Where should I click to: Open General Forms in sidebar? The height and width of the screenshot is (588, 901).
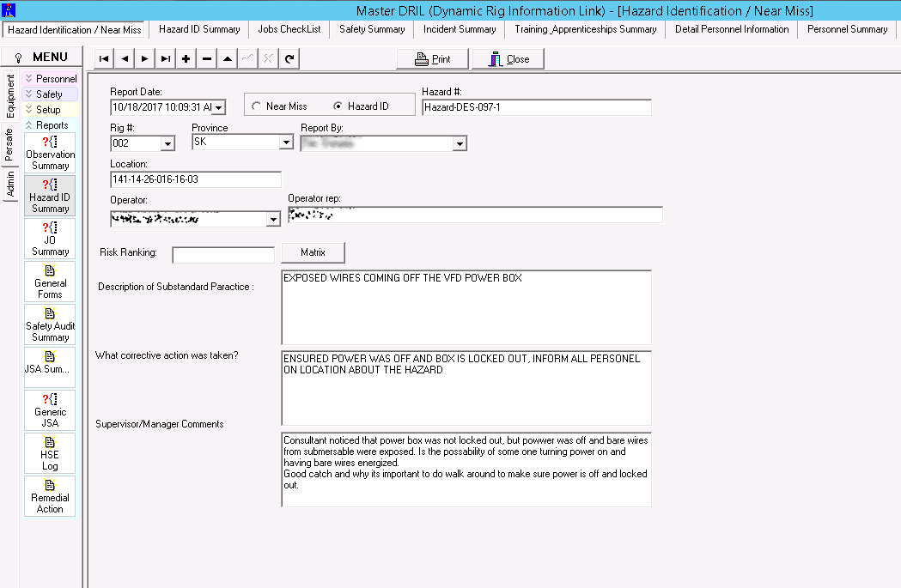50,282
